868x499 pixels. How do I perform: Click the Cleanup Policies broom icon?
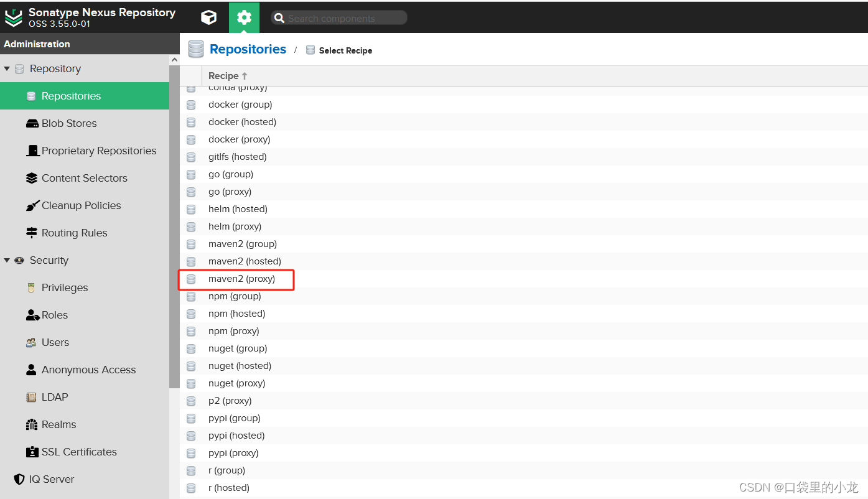pyautogui.click(x=32, y=205)
